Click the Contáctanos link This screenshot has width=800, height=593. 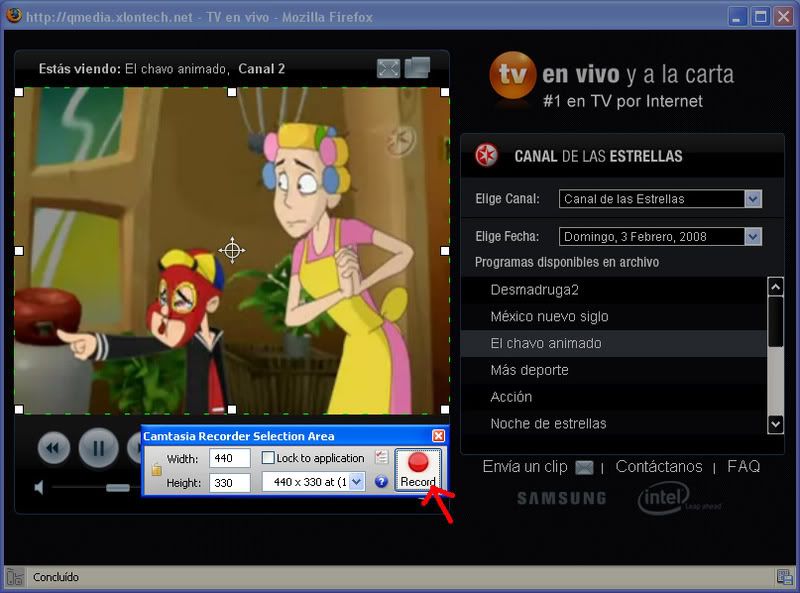click(x=659, y=467)
